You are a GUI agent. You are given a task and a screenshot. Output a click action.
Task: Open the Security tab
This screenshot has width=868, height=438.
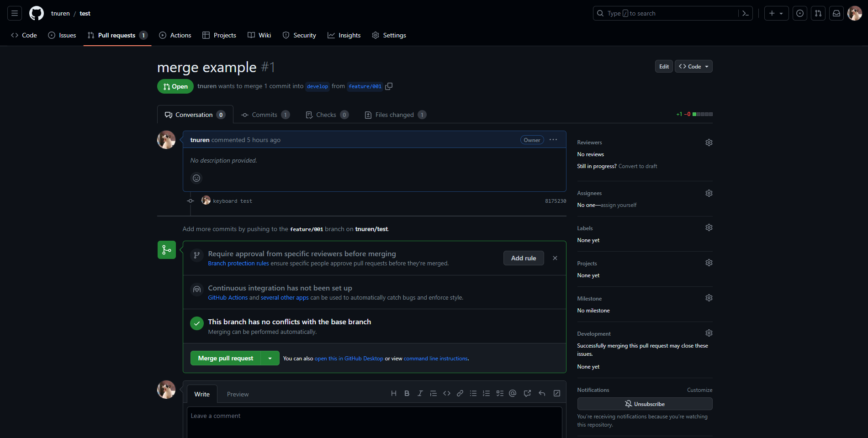[x=299, y=35]
